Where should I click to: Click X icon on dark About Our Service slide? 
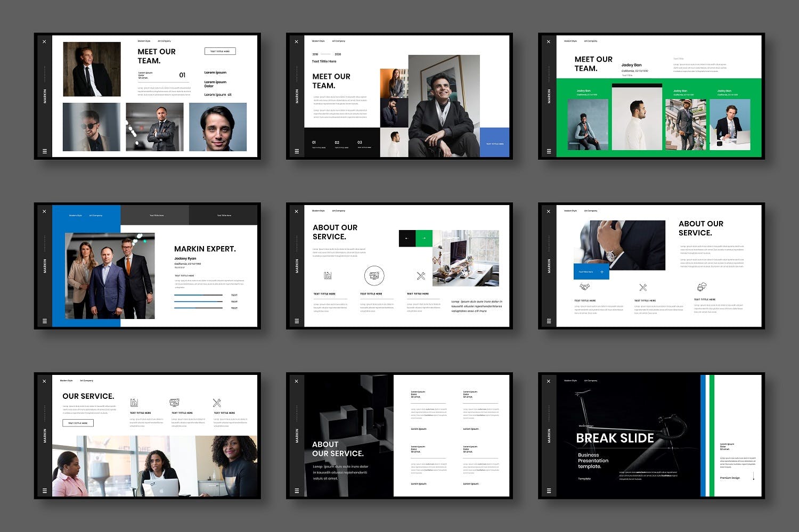[296, 381]
